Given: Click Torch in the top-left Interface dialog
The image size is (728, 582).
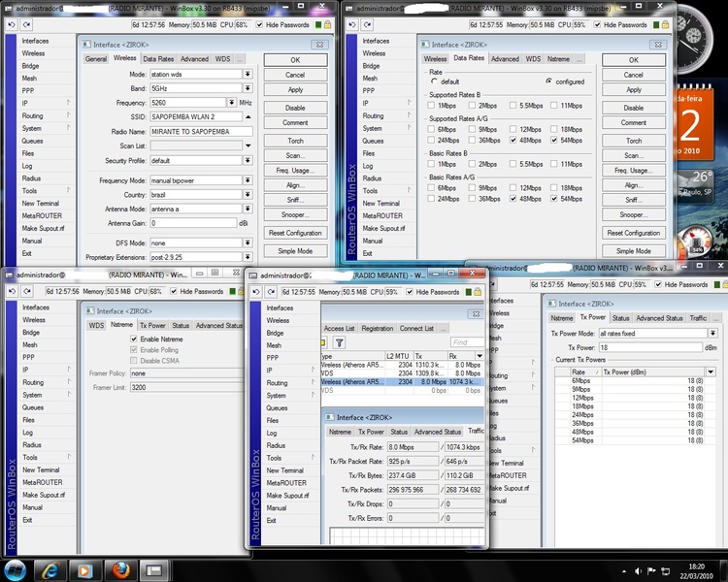Looking at the screenshot, I should point(295,141).
